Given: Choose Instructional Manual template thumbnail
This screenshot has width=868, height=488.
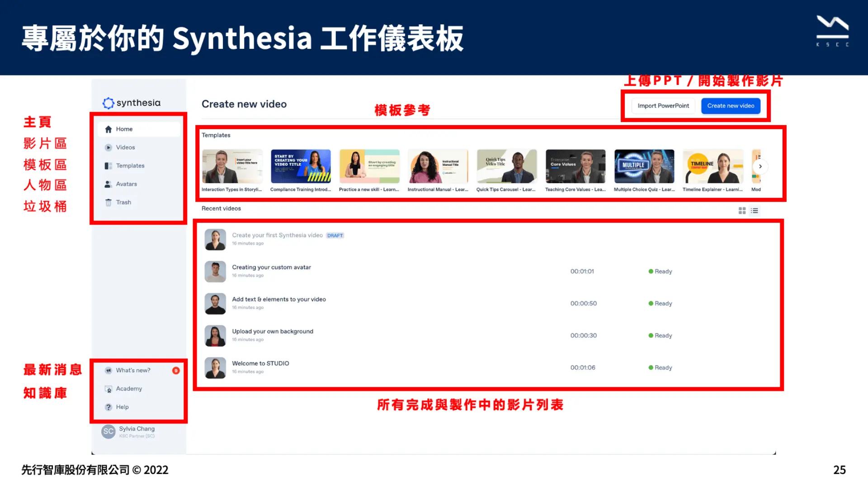Looking at the screenshot, I should pos(438,166).
